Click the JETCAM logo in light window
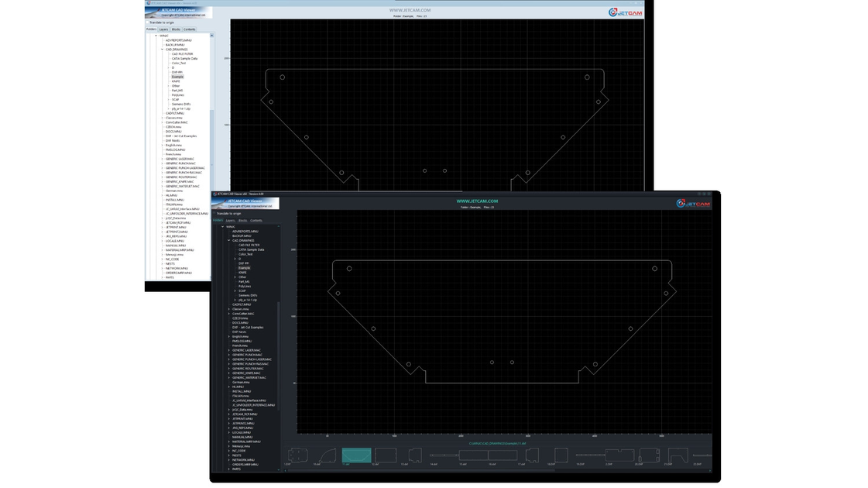This screenshot has height=488, width=868. (626, 12)
